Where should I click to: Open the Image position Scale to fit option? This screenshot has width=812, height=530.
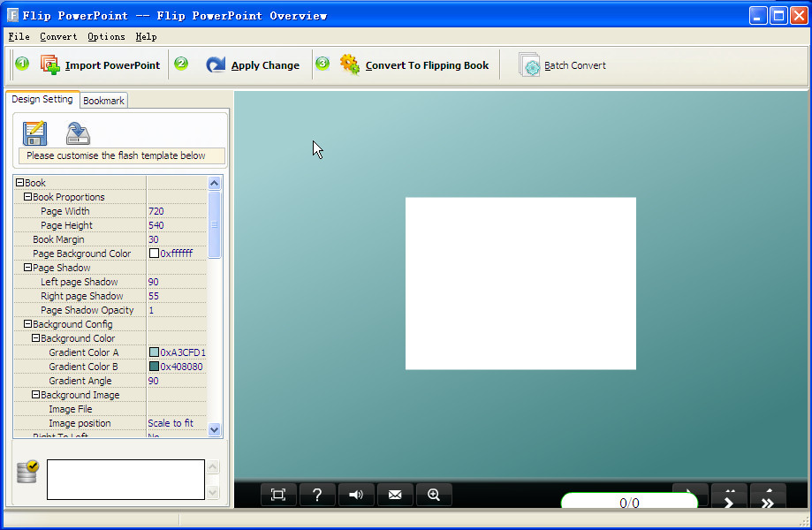(x=177, y=423)
